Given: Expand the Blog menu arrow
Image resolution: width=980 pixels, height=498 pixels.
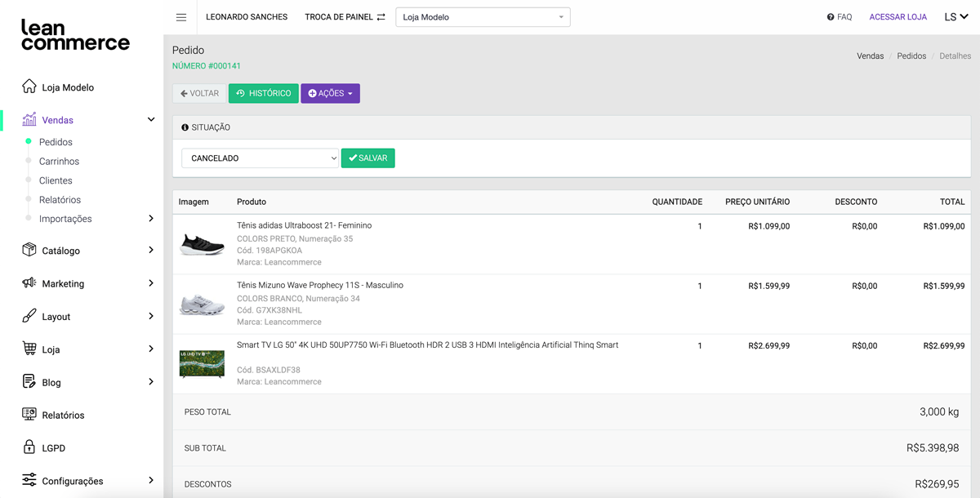Looking at the screenshot, I should point(151,381).
